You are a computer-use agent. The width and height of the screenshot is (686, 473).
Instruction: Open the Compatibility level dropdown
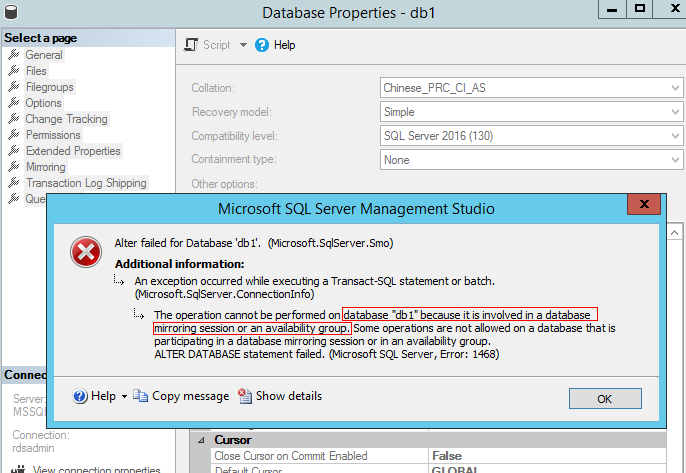pyautogui.click(x=531, y=136)
